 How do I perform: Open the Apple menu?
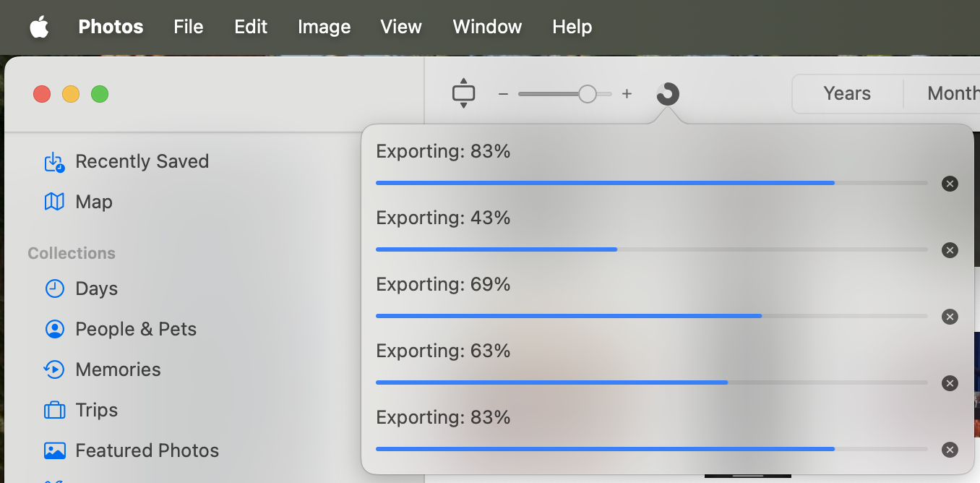pos(39,27)
